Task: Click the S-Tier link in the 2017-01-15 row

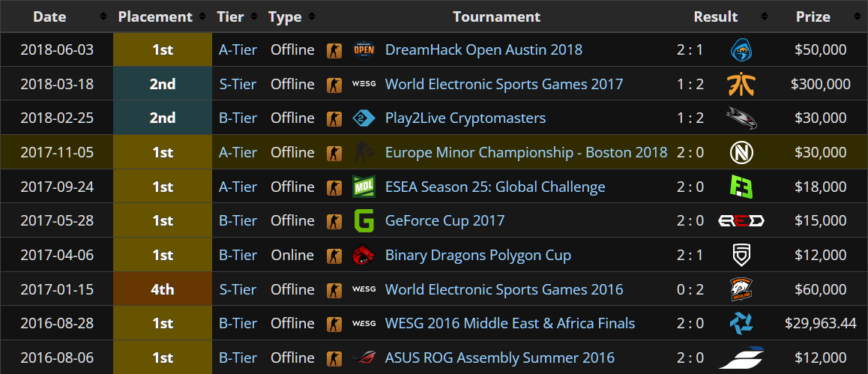Action: [x=238, y=289]
